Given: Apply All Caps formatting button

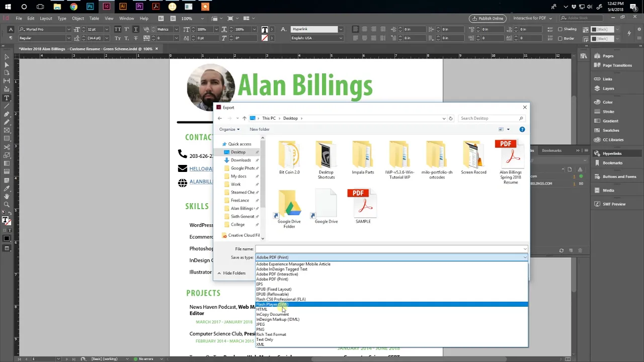Looking at the screenshot, I should (118, 29).
